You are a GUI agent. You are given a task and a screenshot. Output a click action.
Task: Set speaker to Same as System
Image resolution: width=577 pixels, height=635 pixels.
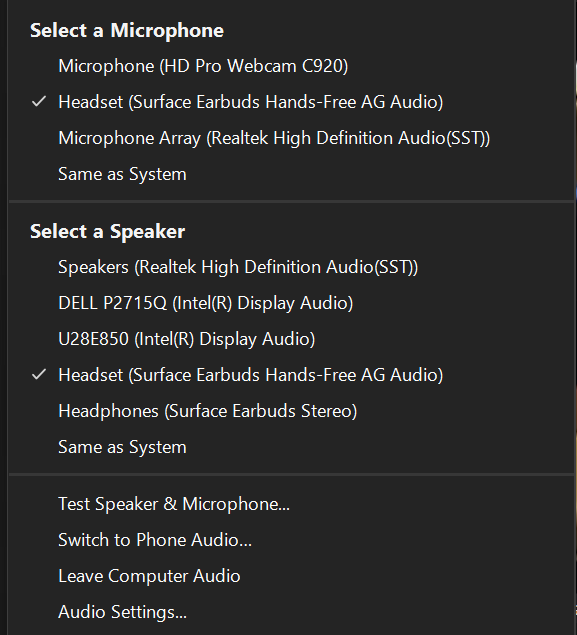[x=290, y=447]
